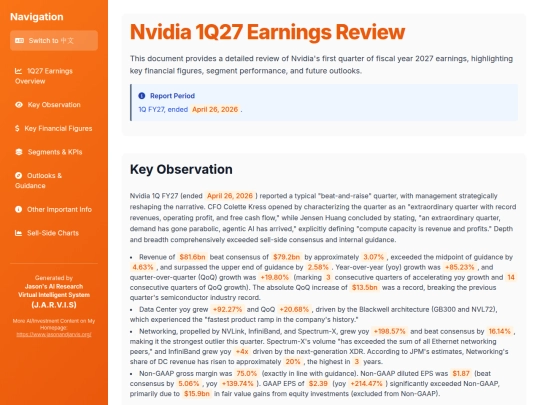This screenshot has height=405, width=540.
Task: Click the $2.39 GAAP EPS value
Action: point(318,384)
